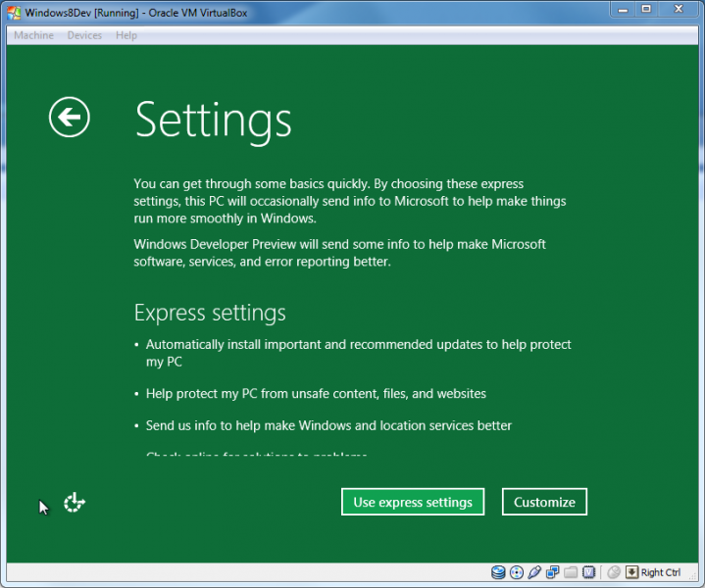The width and height of the screenshot is (705, 588).
Task: Open the Devices menu
Action: click(84, 35)
